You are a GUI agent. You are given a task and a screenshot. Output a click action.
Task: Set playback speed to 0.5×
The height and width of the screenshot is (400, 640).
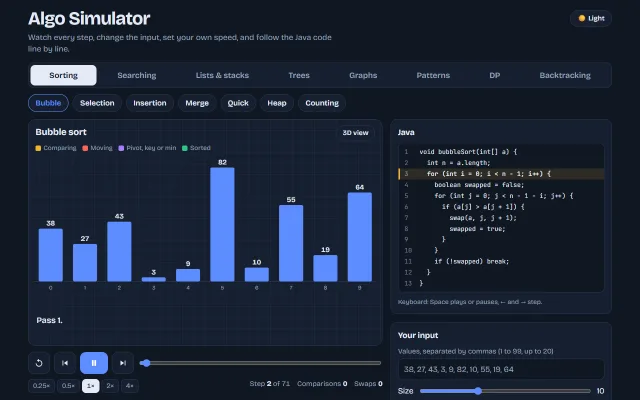click(68, 386)
